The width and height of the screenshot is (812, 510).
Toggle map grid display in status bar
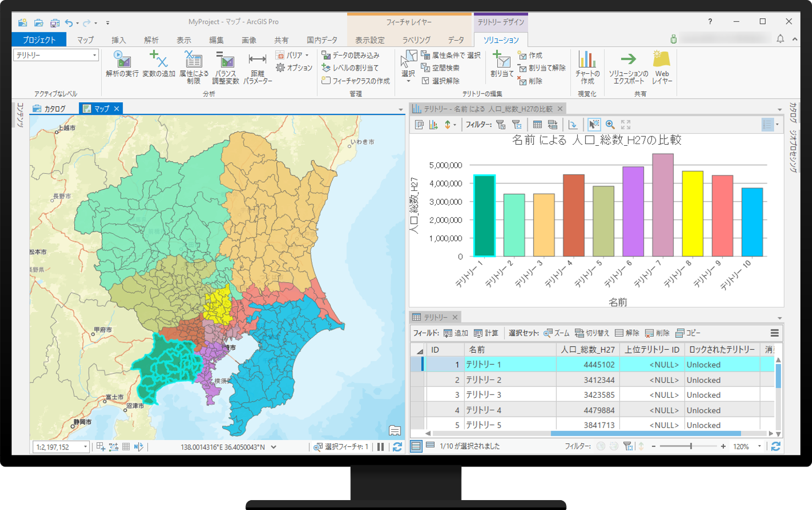(126, 447)
